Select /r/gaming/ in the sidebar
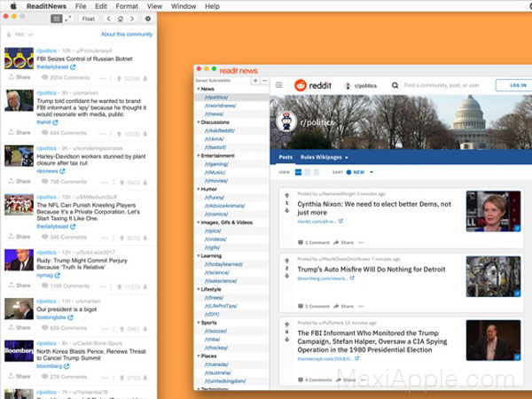The width and height of the screenshot is (532, 399). 216,164
